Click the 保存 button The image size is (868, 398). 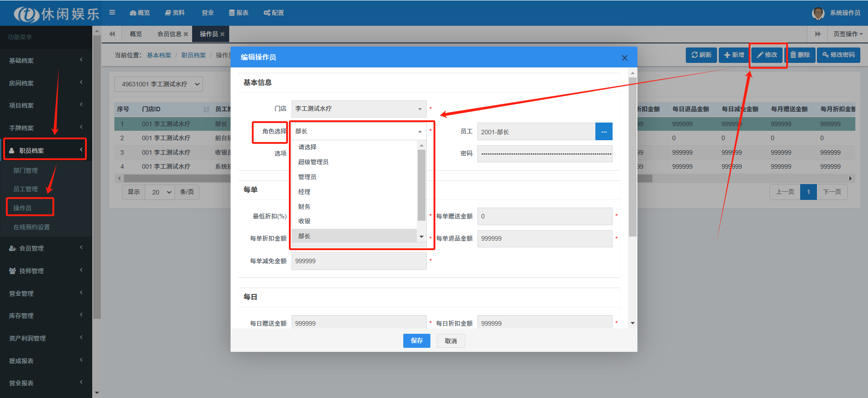click(x=416, y=341)
